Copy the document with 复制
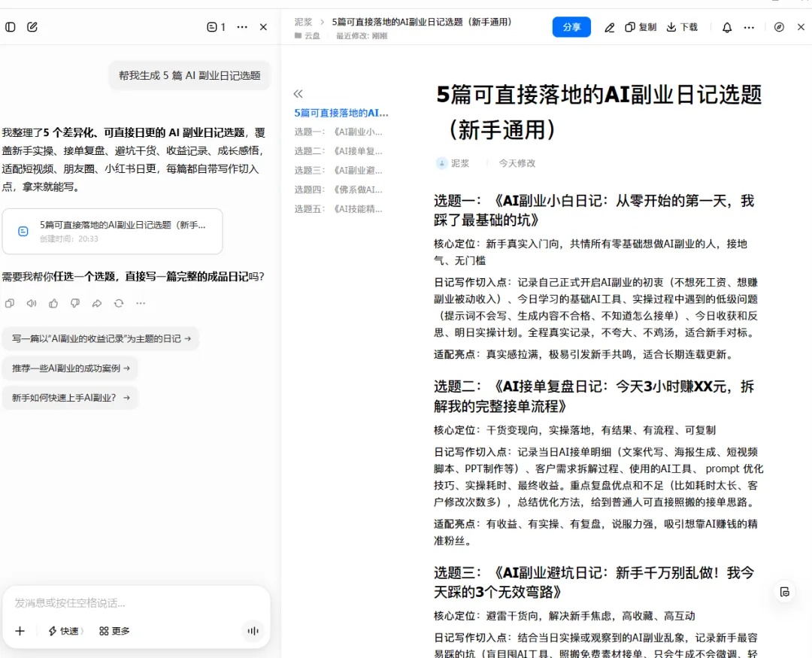 pos(641,27)
